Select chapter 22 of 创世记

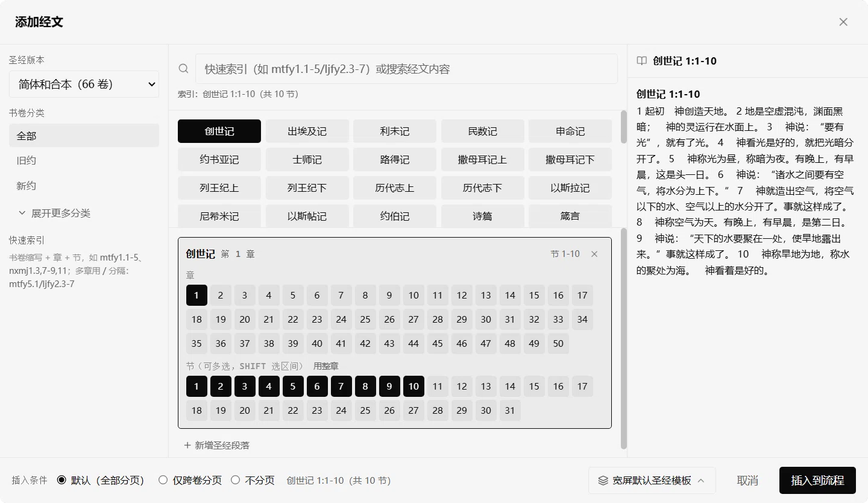[293, 320]
